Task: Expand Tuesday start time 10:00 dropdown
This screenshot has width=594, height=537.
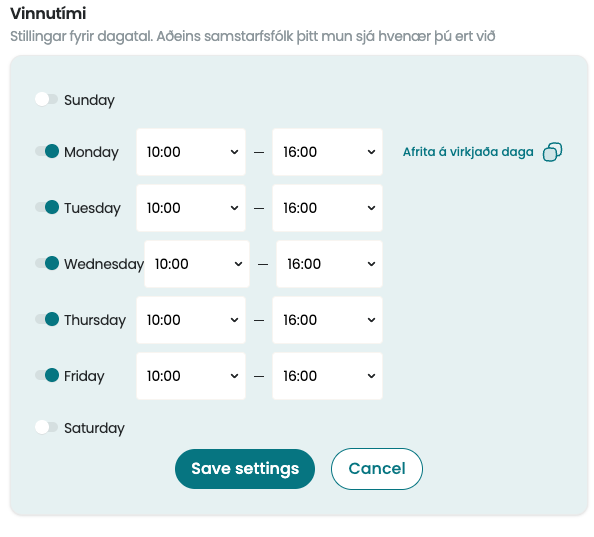Action: click(x=191, y=208)
